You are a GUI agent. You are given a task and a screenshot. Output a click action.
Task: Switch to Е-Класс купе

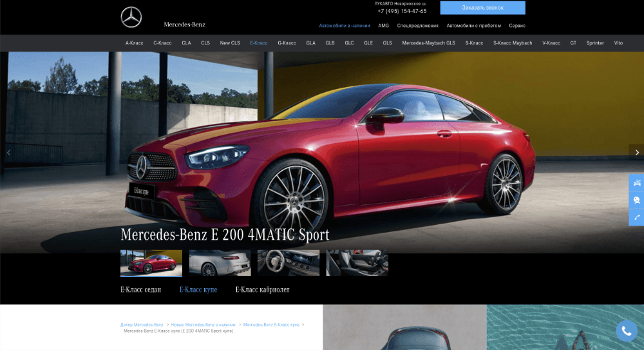click(198, 289)
